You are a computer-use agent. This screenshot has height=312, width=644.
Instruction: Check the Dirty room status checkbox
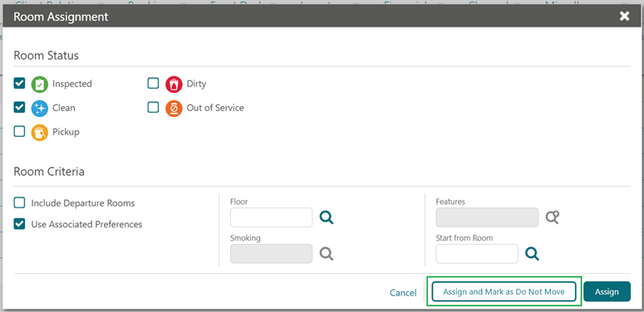pos(153,84)
